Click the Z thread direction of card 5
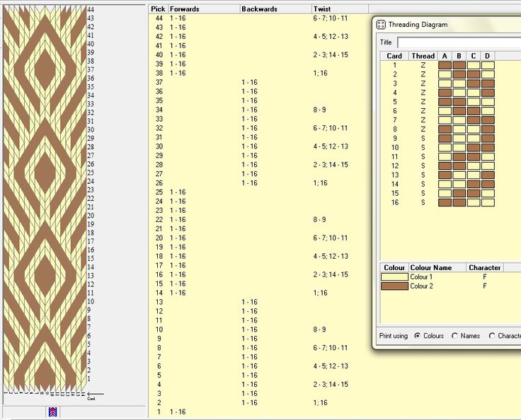This screenshot has height=420, width=521. coord(423,102)
